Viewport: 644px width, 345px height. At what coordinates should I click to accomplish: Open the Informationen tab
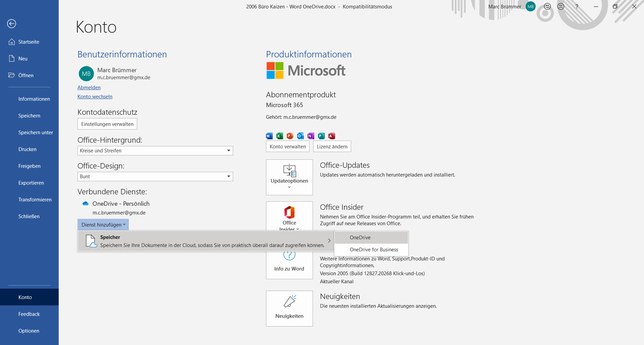coord(29,99)
